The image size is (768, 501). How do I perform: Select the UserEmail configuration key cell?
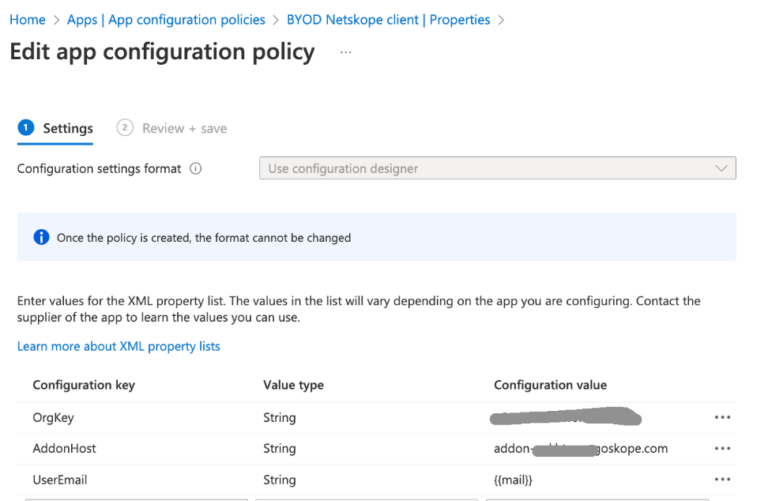point(60,480)
